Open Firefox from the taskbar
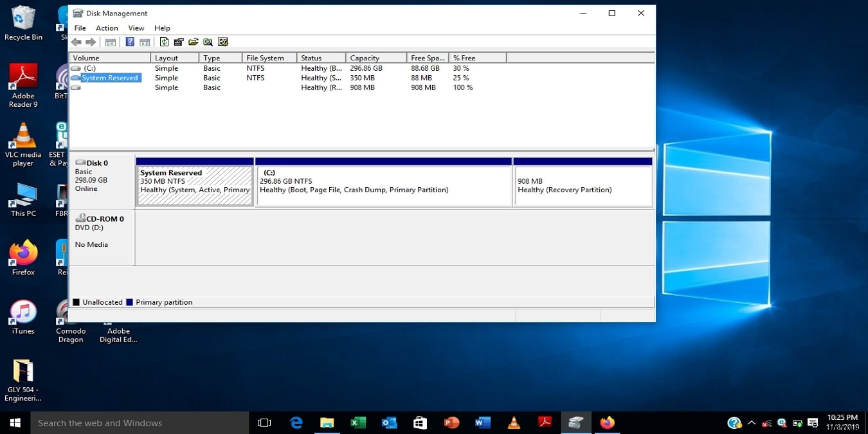Screen dimensions: 868x434 pyautogui.click(x=607, y=422)
